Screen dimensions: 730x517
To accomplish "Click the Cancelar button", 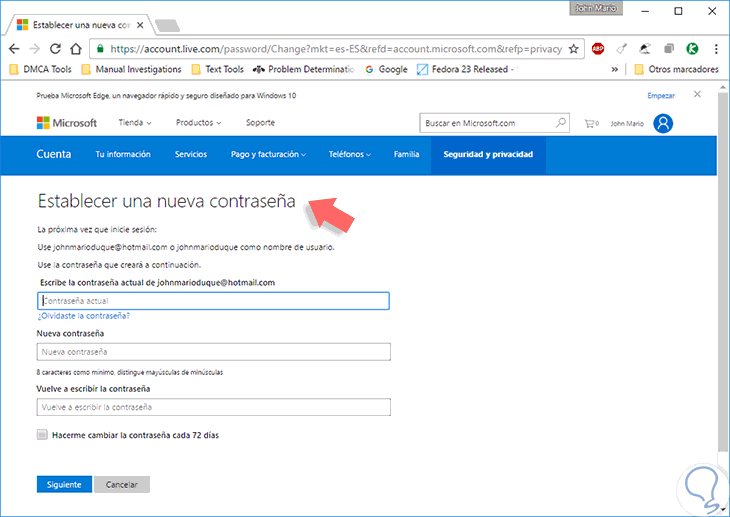I will click(122, 484).
